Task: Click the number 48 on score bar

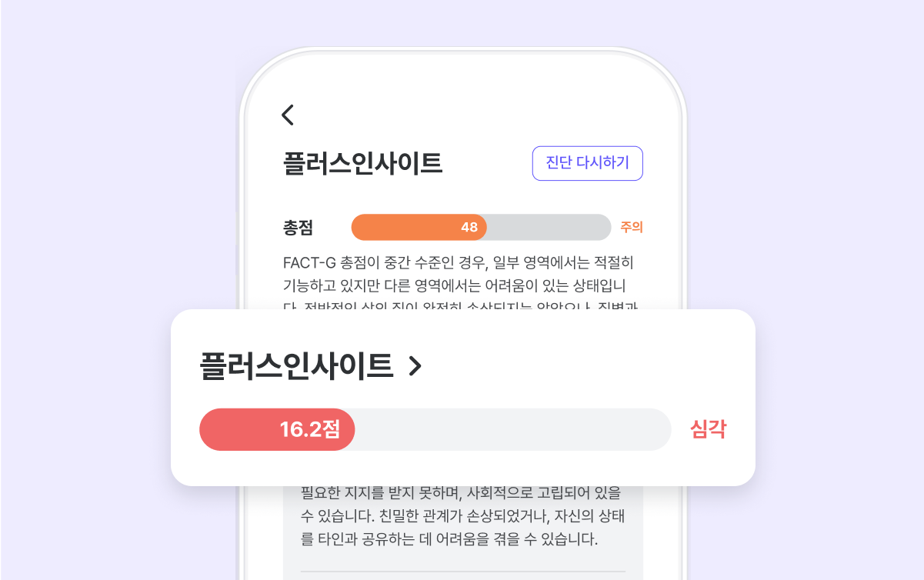Action: (469, 228)
